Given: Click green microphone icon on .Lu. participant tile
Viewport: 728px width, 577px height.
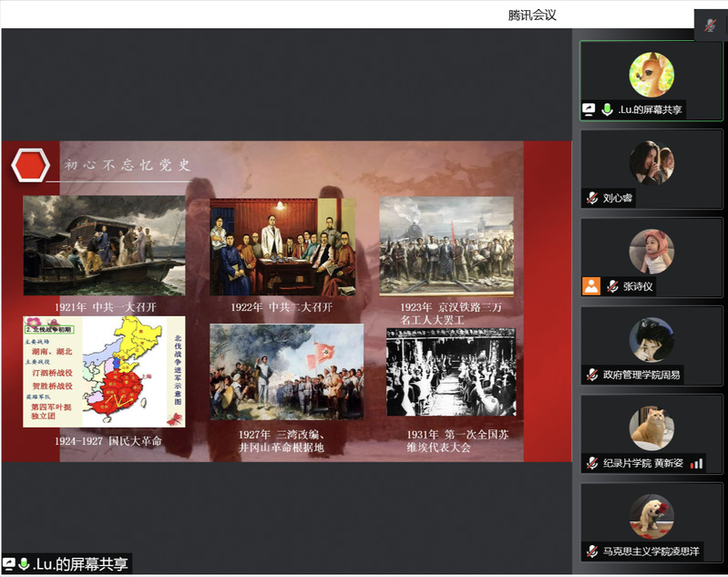Looking at the screenshot, I should tap(608, 109).
